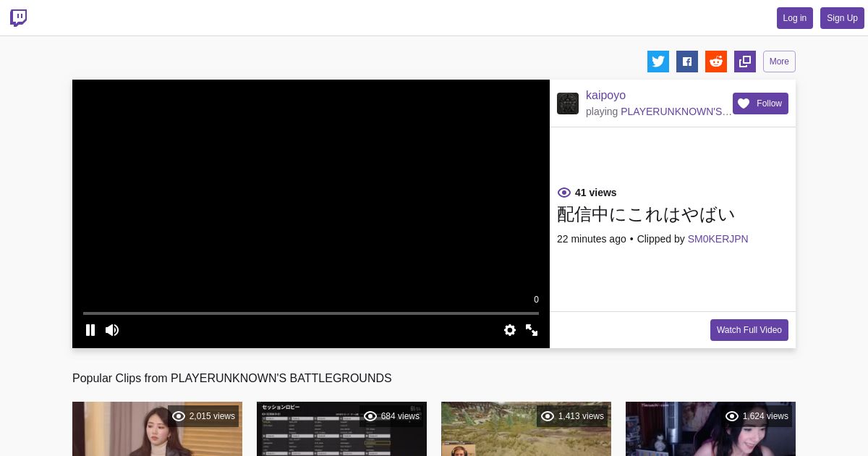Open the Twitch home logo
The height and width of the screenshot is (456, 868).
(x=19, y=18)
